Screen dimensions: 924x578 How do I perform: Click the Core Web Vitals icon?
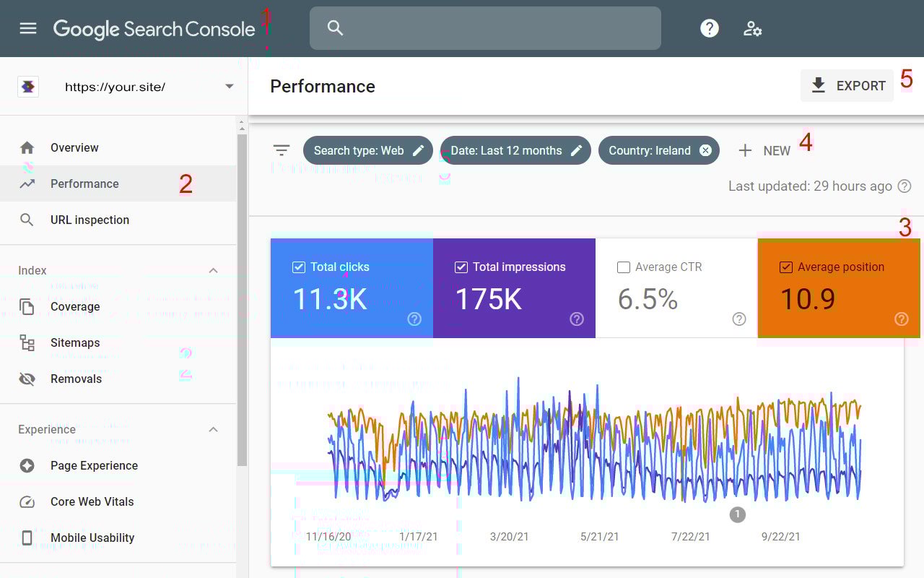[x=28, y=501]
